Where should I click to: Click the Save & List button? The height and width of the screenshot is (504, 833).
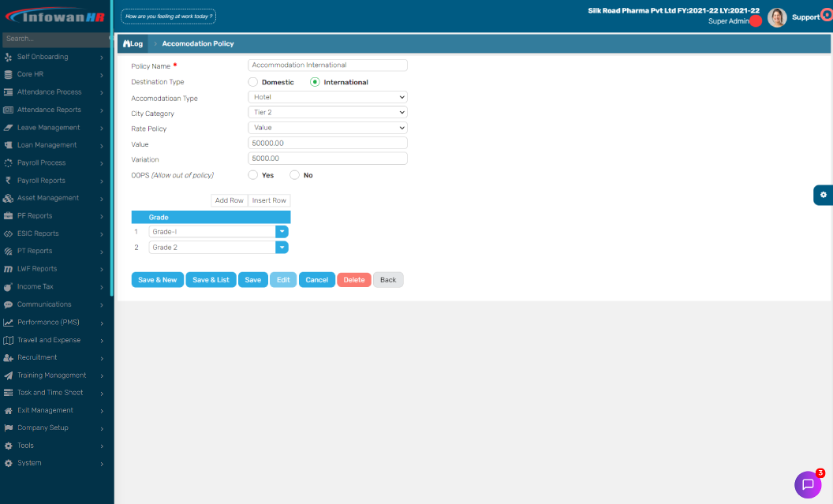click(211, 280)
